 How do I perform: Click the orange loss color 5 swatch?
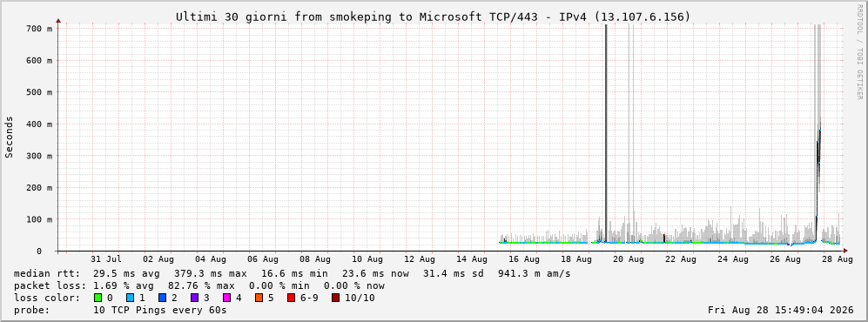(x=259, y=298)
